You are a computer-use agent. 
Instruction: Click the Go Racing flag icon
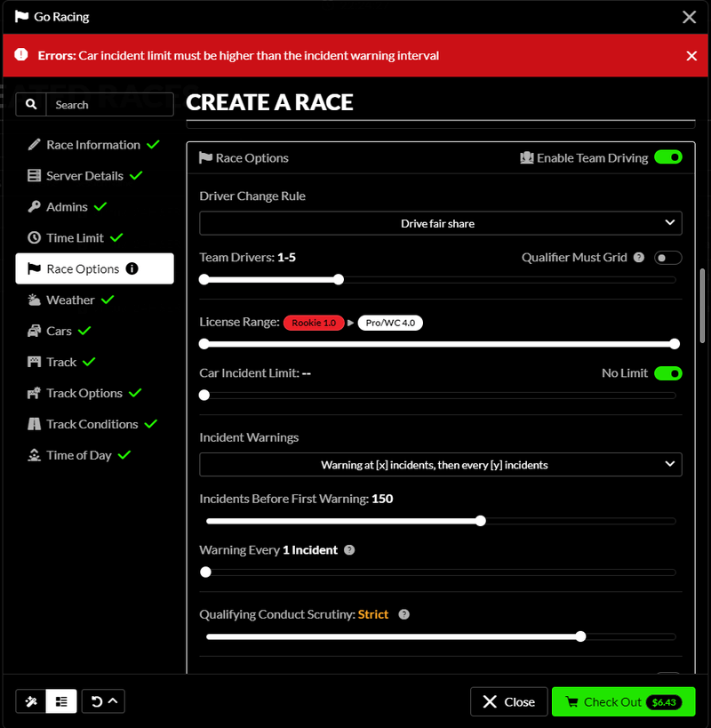pyautogui.click(x=21, y=17)
